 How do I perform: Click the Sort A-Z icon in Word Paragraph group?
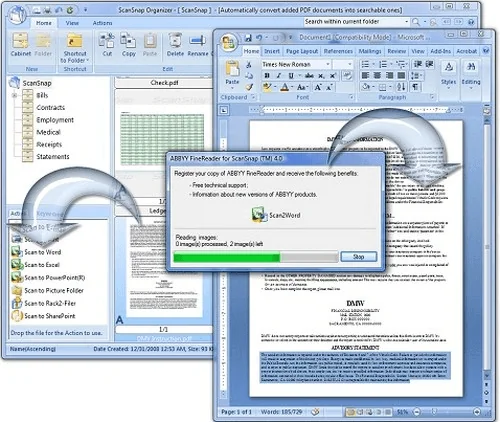[401, 87]
